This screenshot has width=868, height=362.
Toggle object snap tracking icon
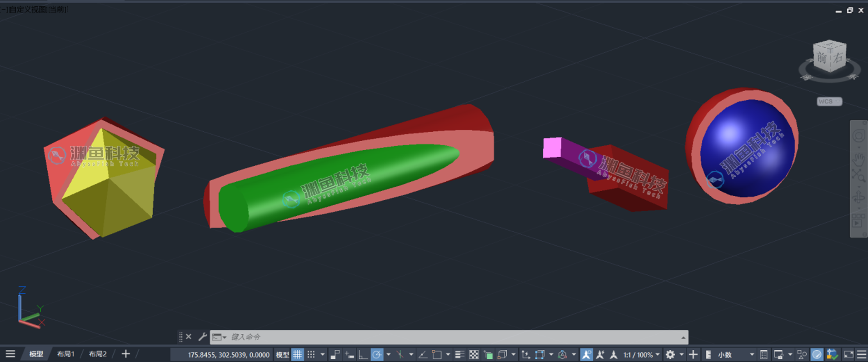point(423,354)
